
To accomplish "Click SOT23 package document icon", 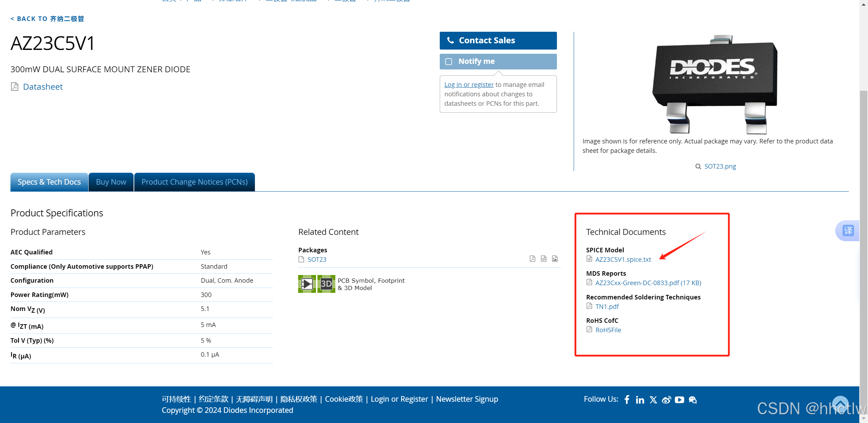I will 301,259.
